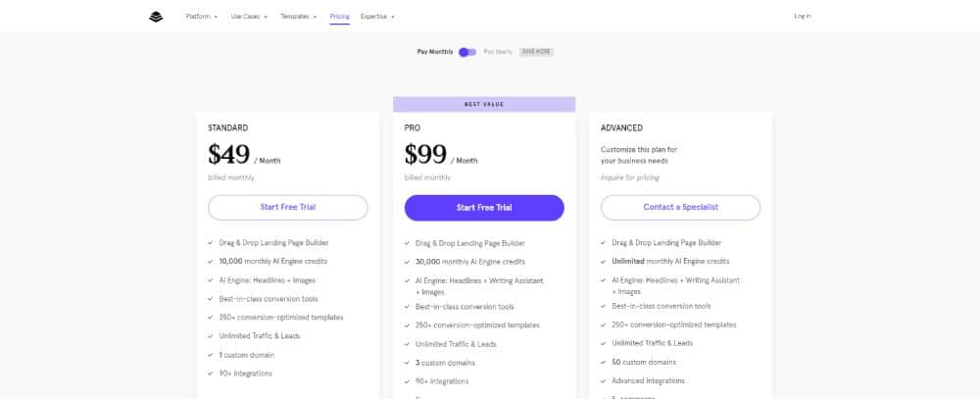Toggle the Pay Monthly/Yearly billing switch
The width and height of the screenshot is (980, 399).
467,52
